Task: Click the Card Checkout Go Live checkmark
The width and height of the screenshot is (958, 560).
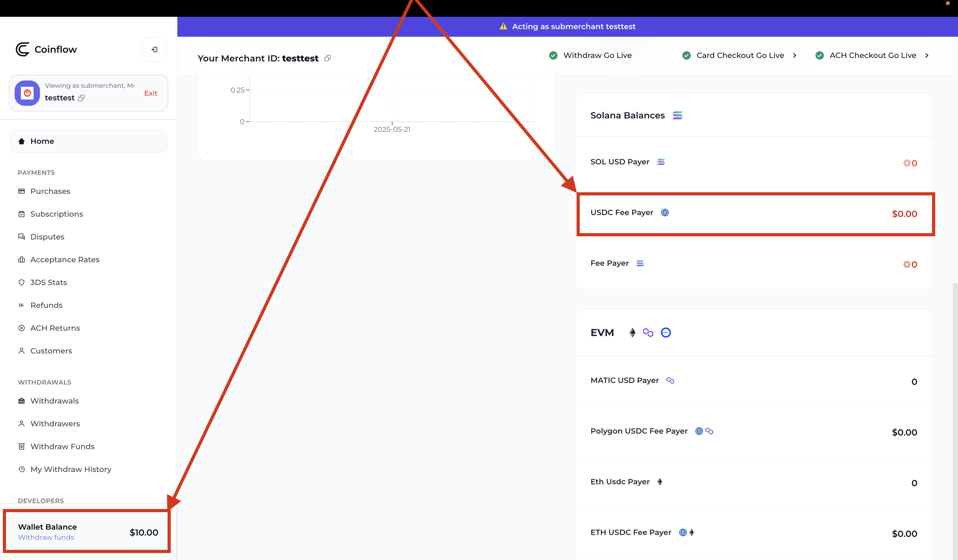Action: (x=687, y=55)
